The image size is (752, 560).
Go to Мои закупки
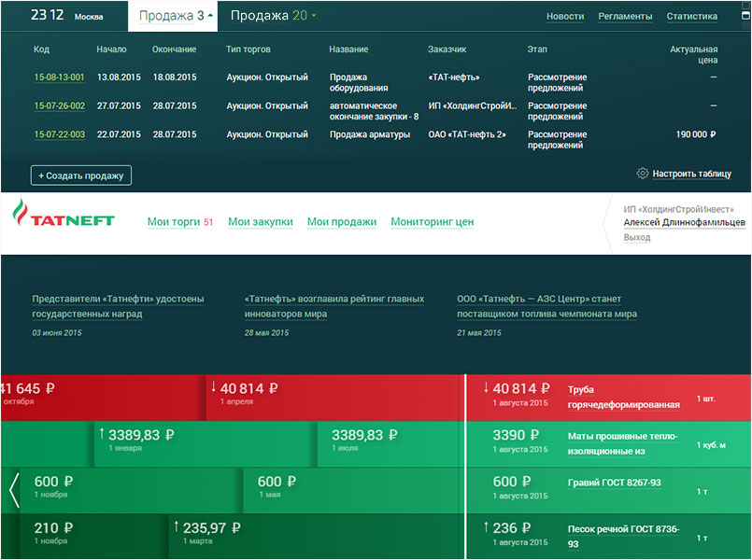[x=261, y=222]
